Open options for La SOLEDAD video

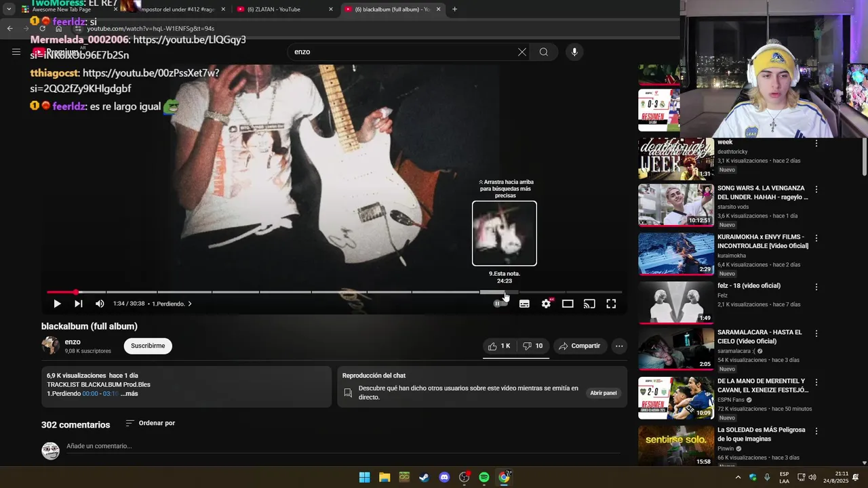(816, 431)
